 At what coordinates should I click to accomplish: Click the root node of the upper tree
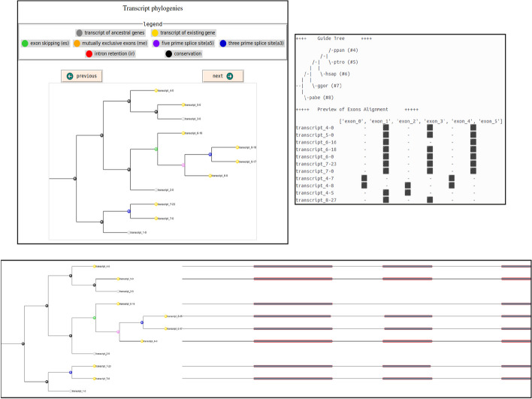point(75,179)
